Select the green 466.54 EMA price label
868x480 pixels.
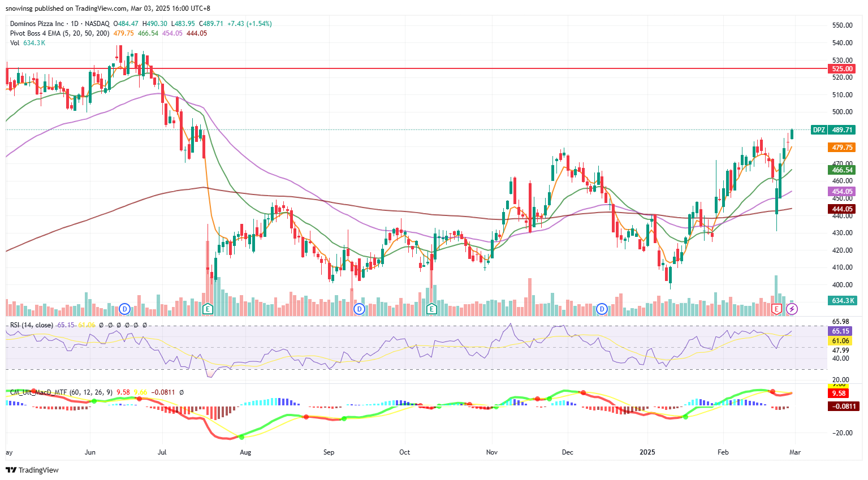(842, 170)
